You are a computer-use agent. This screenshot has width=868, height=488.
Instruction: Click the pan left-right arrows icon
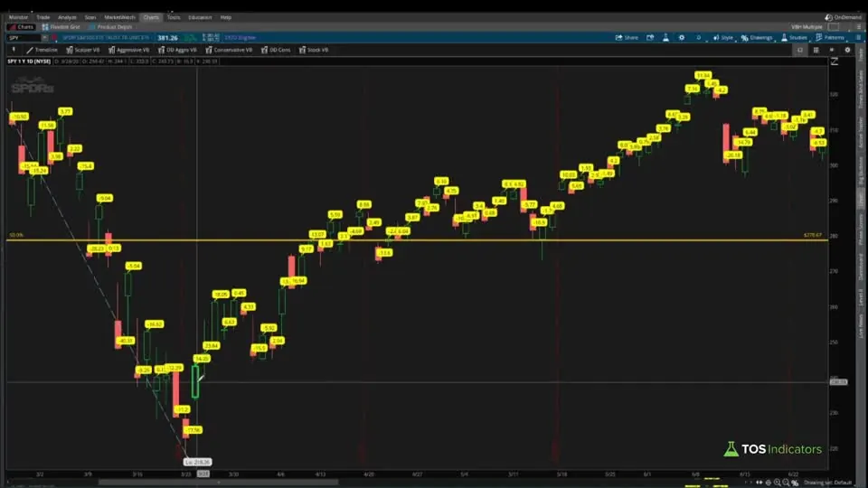pyautogui.click(x=759, y=483)
